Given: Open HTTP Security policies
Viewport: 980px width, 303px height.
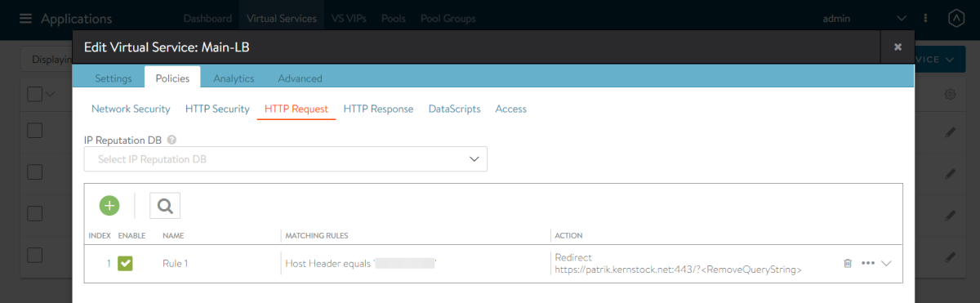Looking at the screenshot, I should [x=217, y=109].
